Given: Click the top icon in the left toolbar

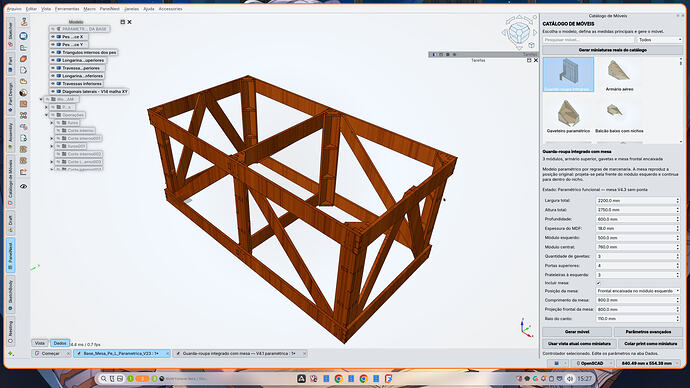Looking at the screenshot, I should 24,22.
